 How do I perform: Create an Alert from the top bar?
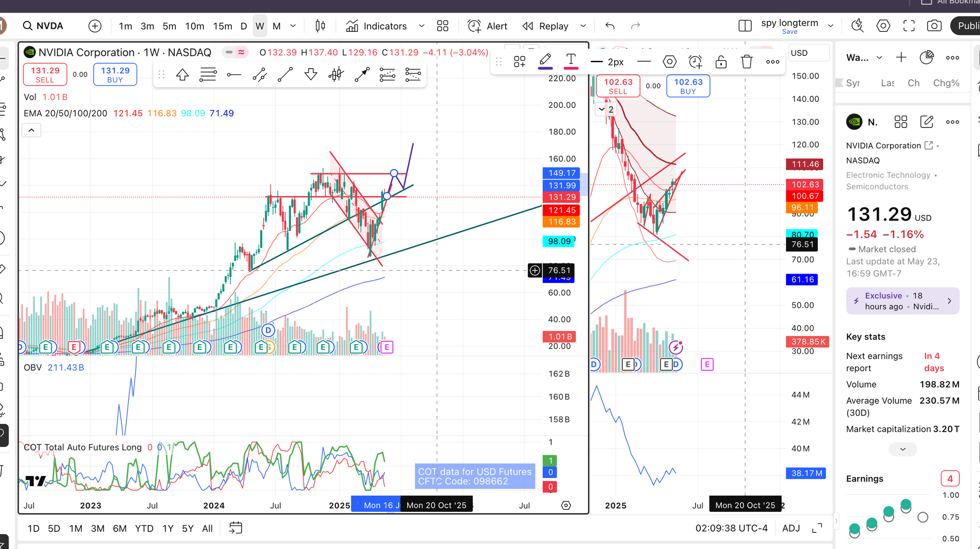488,26
